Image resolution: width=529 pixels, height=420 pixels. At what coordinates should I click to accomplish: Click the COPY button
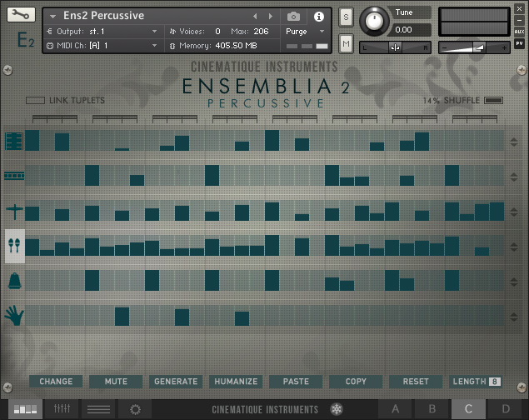coord(356,382)
